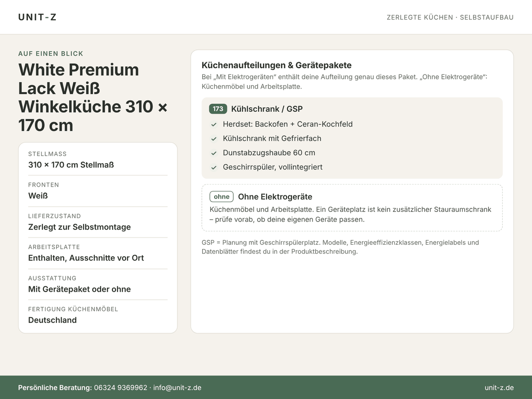Click the phone number 06324 9369962

pos(121,387)
